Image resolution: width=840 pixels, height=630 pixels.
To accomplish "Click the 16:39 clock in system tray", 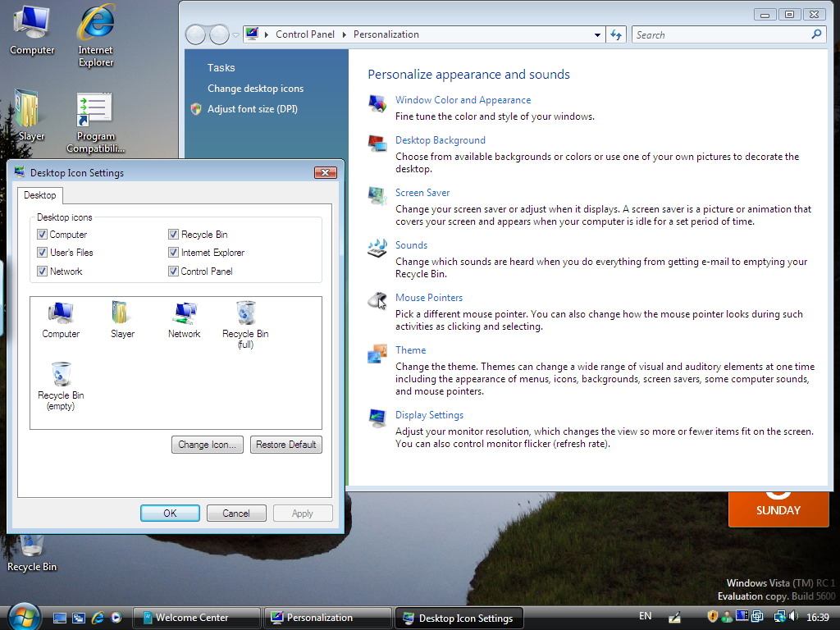I will (818, 617).
